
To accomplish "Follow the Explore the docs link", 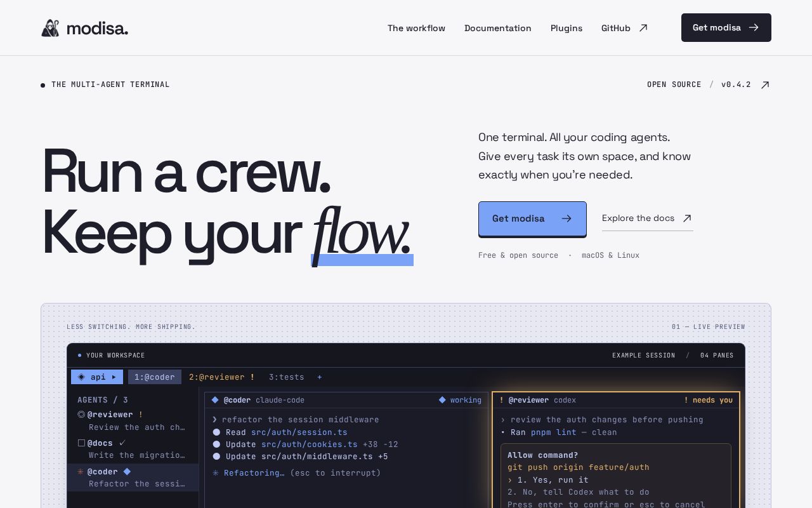I will pos(647,218).
